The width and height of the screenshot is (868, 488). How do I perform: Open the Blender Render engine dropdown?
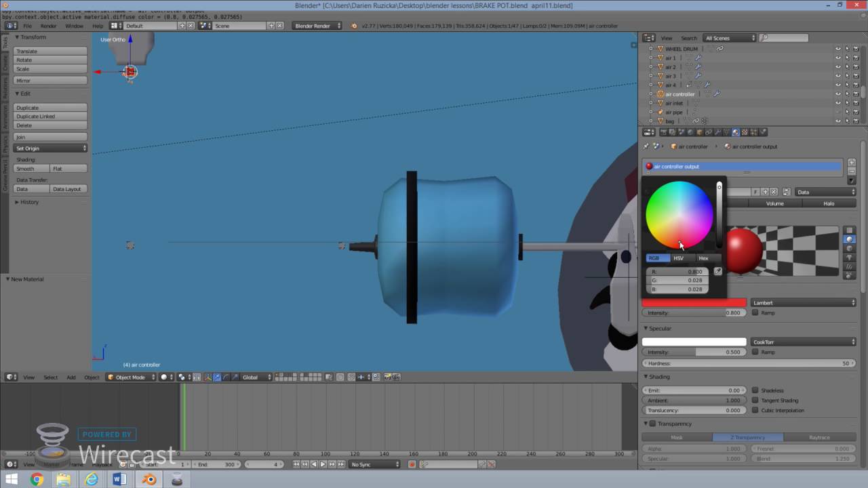317,26
